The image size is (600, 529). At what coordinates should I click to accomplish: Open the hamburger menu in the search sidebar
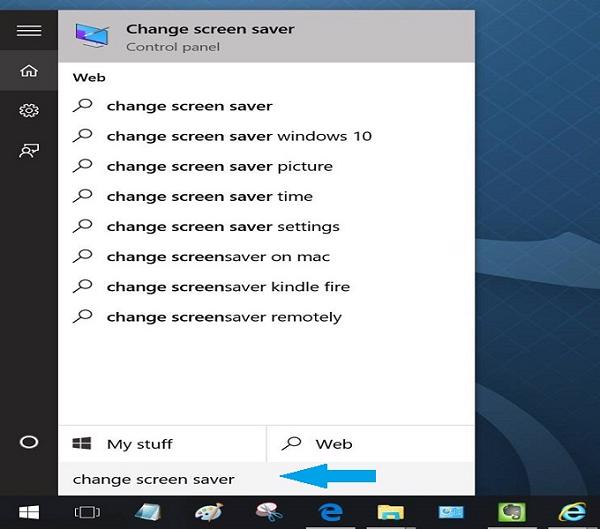point(29,31)
